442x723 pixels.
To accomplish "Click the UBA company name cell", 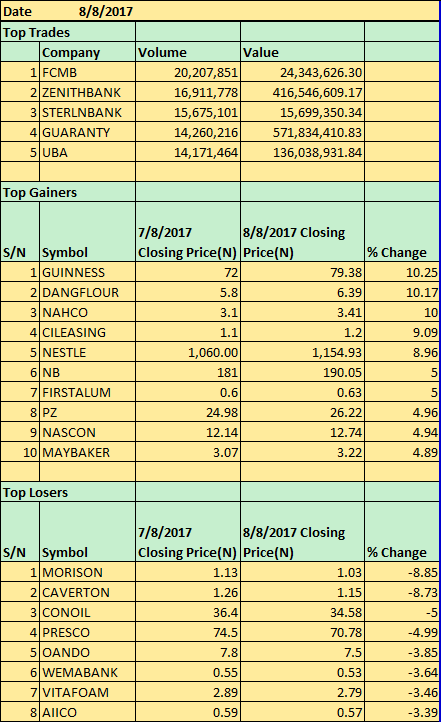I will (88, 152).
